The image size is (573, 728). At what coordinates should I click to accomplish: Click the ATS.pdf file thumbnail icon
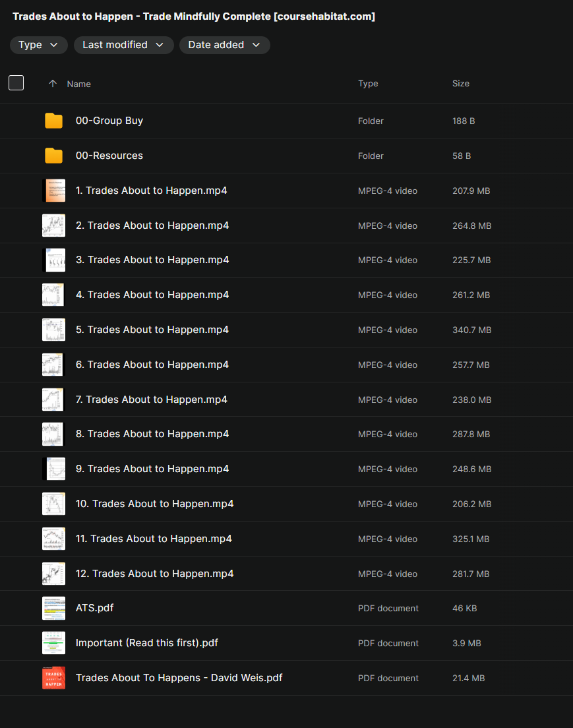[x=53, y=608]
